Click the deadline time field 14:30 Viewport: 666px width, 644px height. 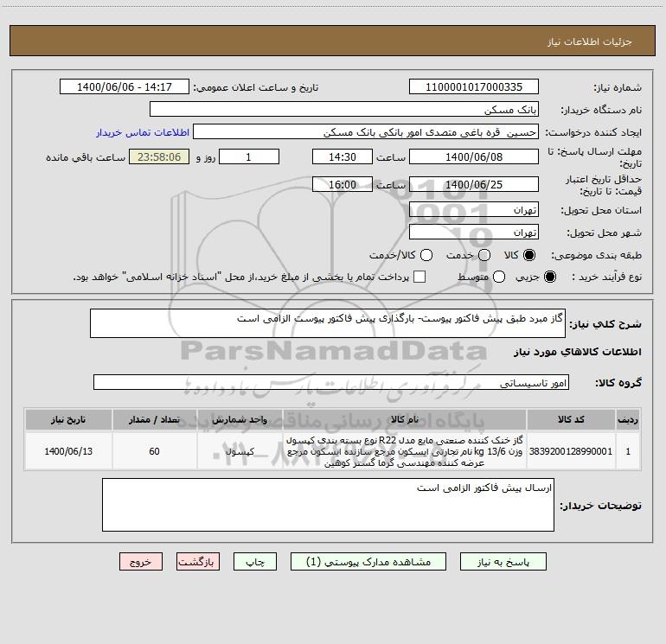pyautogui.click(x=343, y=156)
